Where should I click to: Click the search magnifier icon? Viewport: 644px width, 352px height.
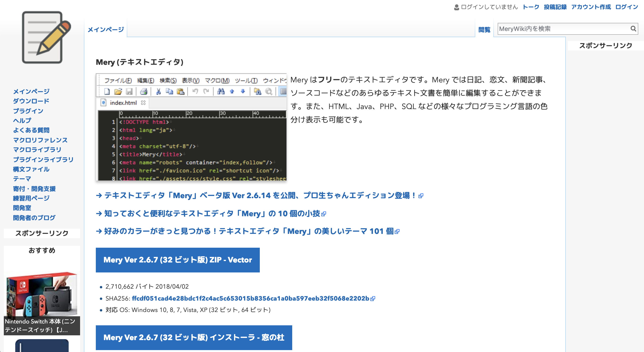pyautogui.click(x=633, y=29)
